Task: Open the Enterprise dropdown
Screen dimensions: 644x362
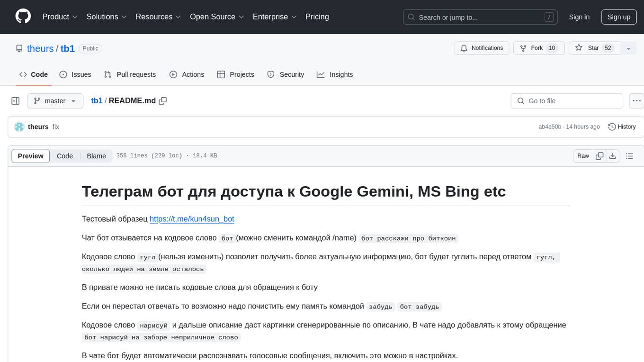Action: point(275,17)
